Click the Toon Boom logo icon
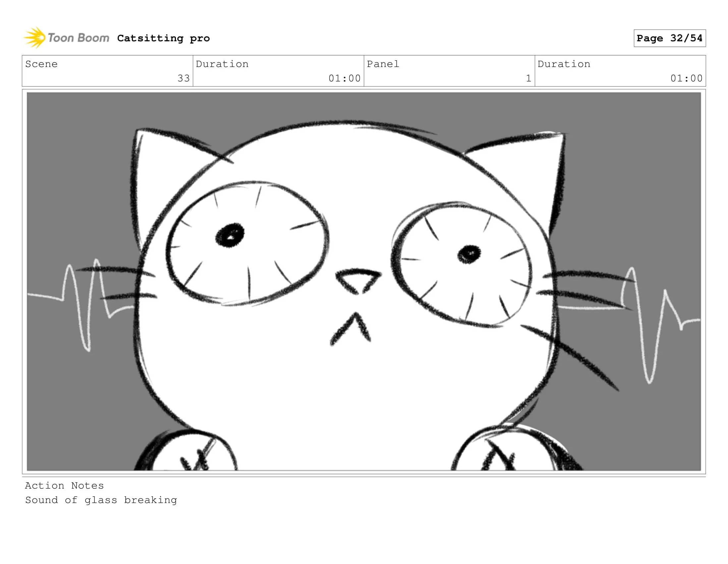 click(35, 38)
